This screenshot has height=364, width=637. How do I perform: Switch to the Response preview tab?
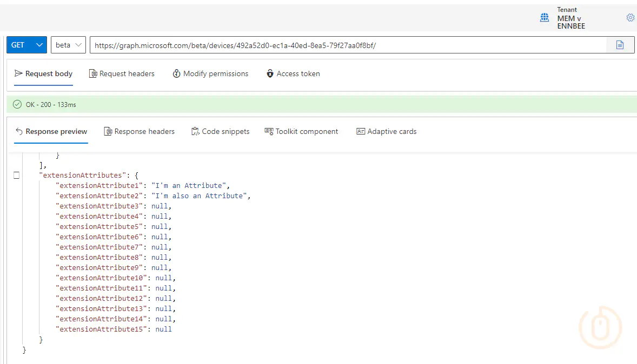pos(51,131)
